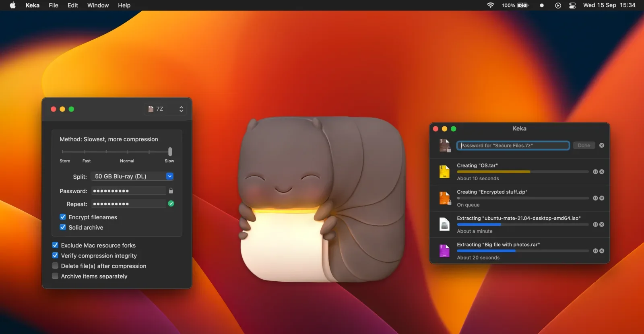
Task: Cancel extracting the ubuntu-mate ISO
Action: click(x=602, y=225)
